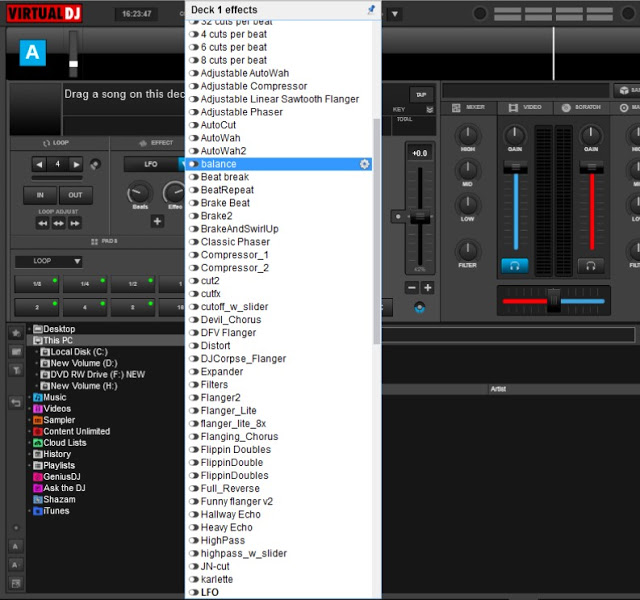Toggle the Devil_Chorus effect
This screenshot has height=600, width=640.
(193, 320)
